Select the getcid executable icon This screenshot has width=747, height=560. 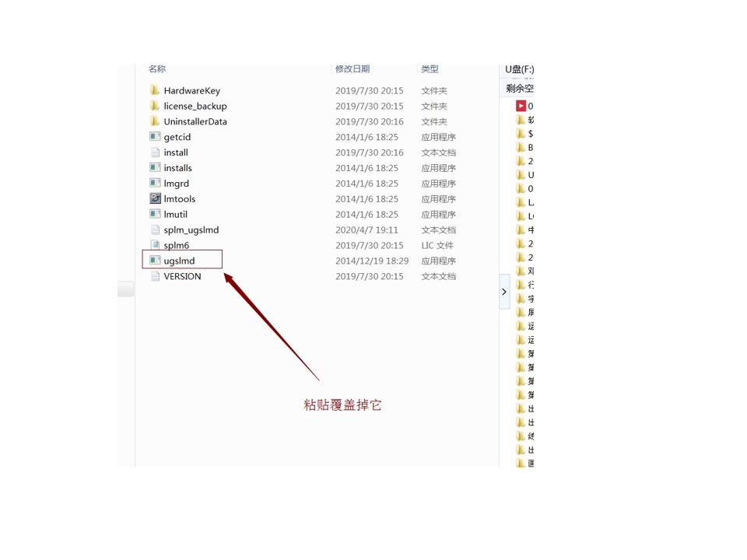coord(155,136)
